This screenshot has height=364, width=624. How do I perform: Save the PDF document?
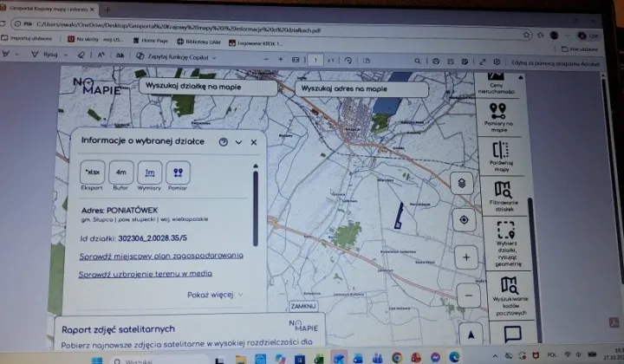pos(450,62)
